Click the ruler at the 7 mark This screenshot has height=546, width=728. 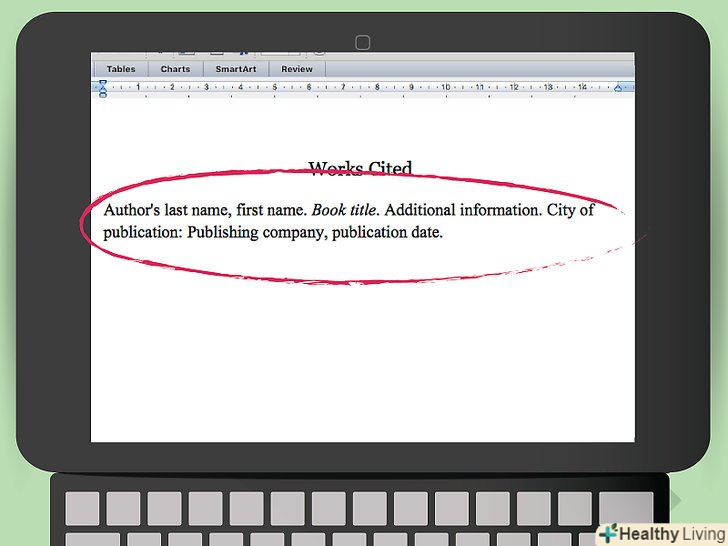point(343,88)
